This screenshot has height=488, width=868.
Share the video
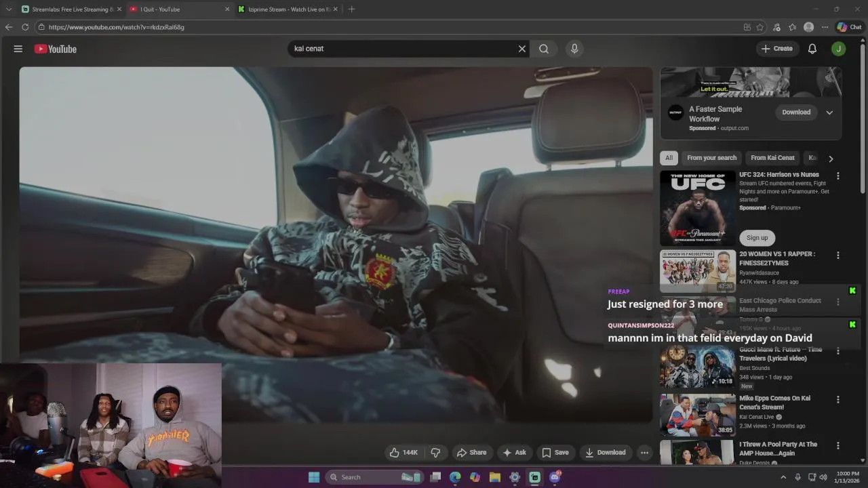coord(472,453)
